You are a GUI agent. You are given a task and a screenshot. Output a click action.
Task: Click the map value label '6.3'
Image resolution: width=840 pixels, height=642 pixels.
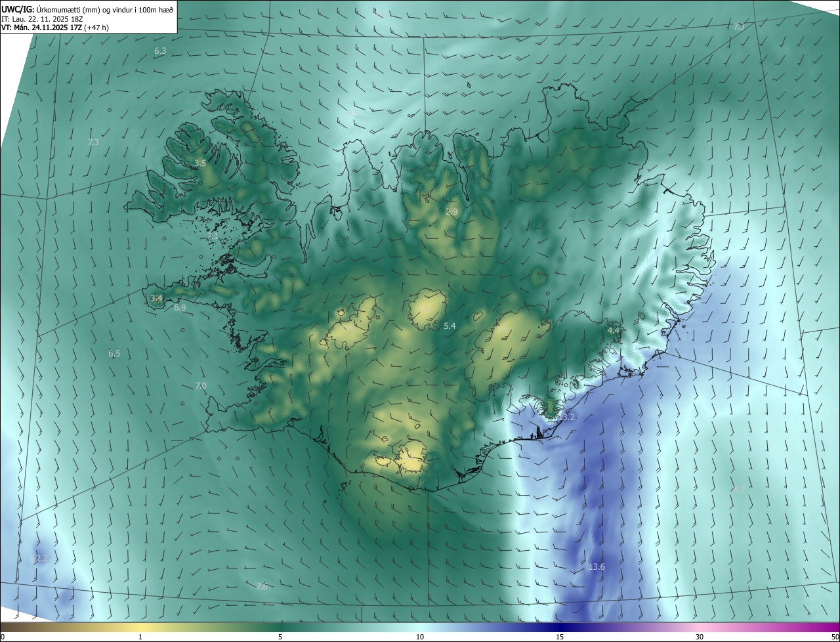click(x=160, y=51)
